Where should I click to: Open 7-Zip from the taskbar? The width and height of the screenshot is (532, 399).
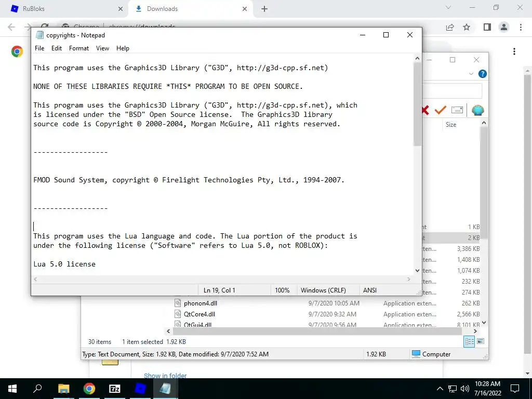(x=114, y=389)
